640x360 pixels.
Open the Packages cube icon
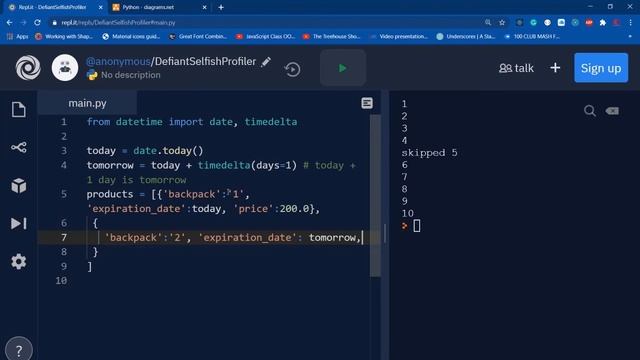[19, 186]
